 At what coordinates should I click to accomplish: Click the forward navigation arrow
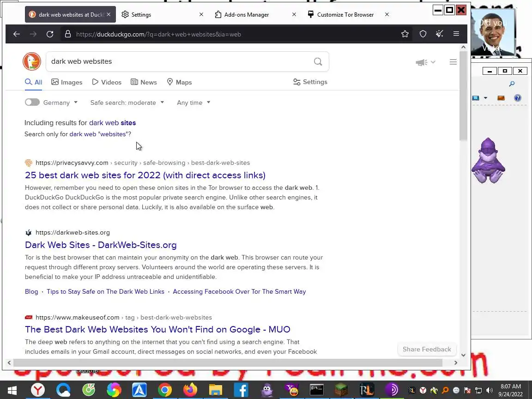click(33, 34)
